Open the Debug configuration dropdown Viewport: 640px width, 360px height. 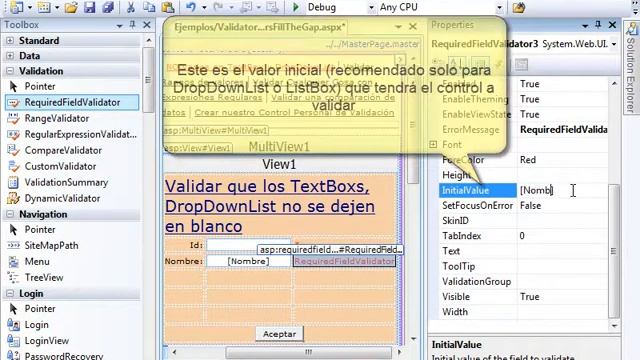pyautogui.click(x=371, y=8)
